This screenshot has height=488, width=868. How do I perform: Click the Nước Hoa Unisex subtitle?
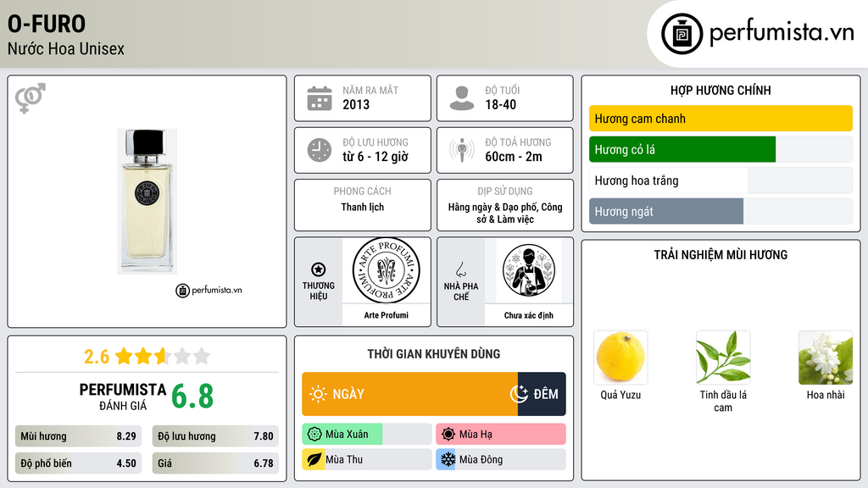(66, 48)
